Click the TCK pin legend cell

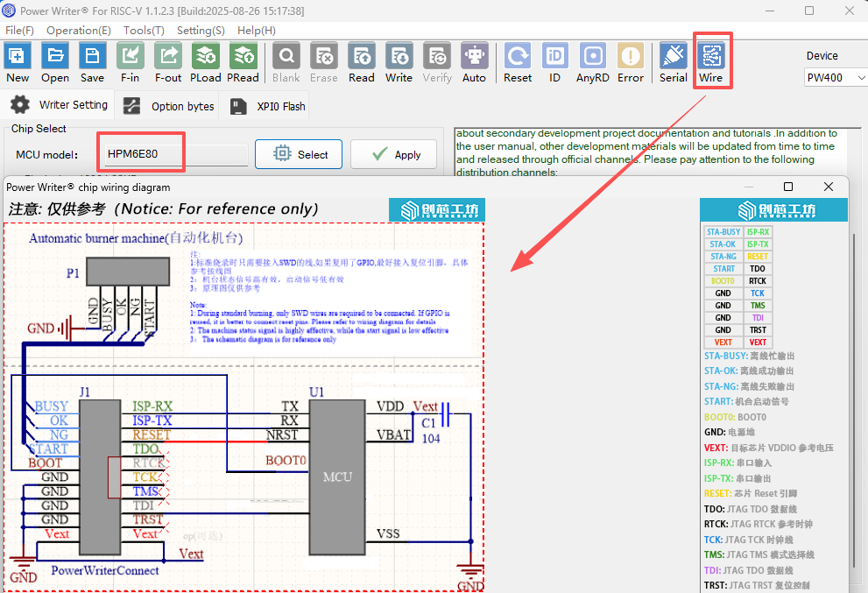tap(758, 293)
